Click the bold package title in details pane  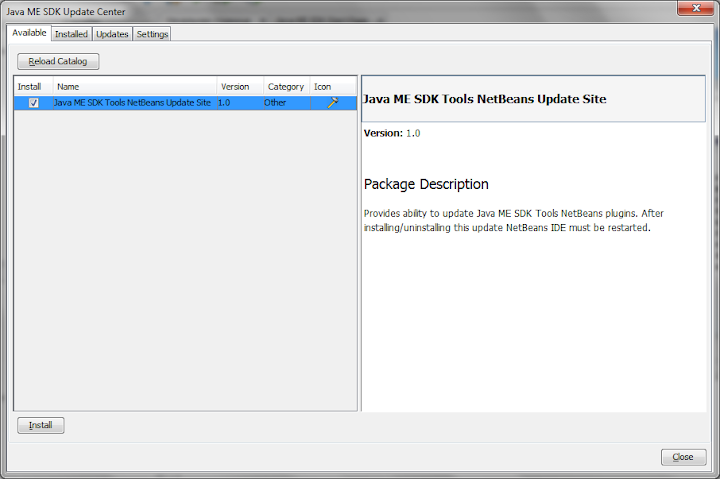(x=484, y=99)
